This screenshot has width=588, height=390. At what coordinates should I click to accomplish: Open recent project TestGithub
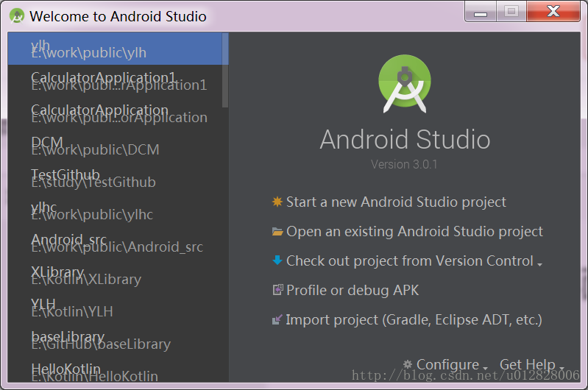(118, 178)
